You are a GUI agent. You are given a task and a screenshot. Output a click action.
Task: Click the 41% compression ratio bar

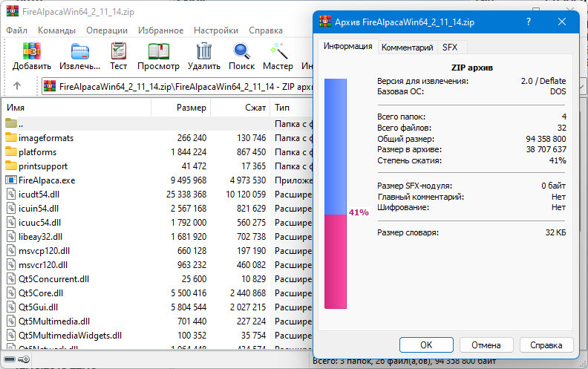[x=336, y=194]
